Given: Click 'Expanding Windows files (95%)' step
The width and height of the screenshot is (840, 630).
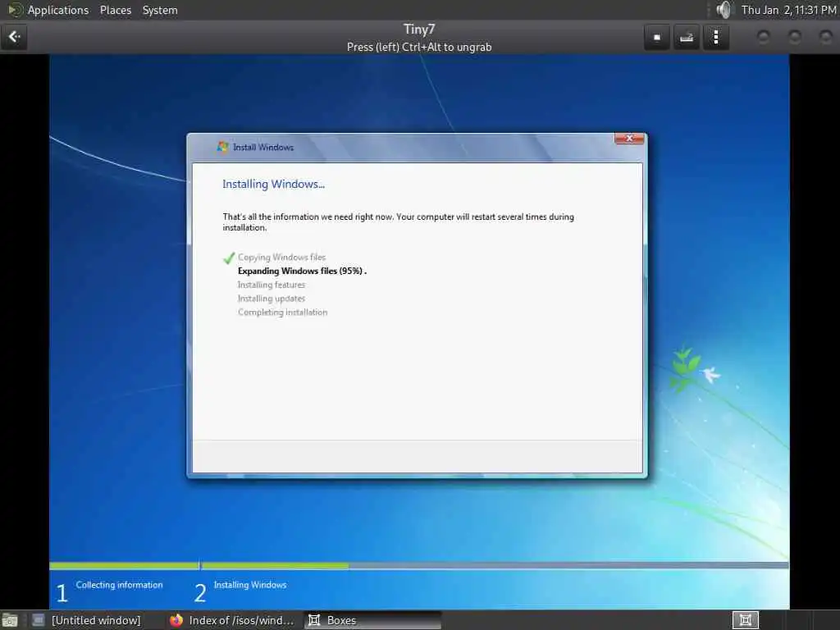Looking at the screenshot, I should tap(302, 271).
